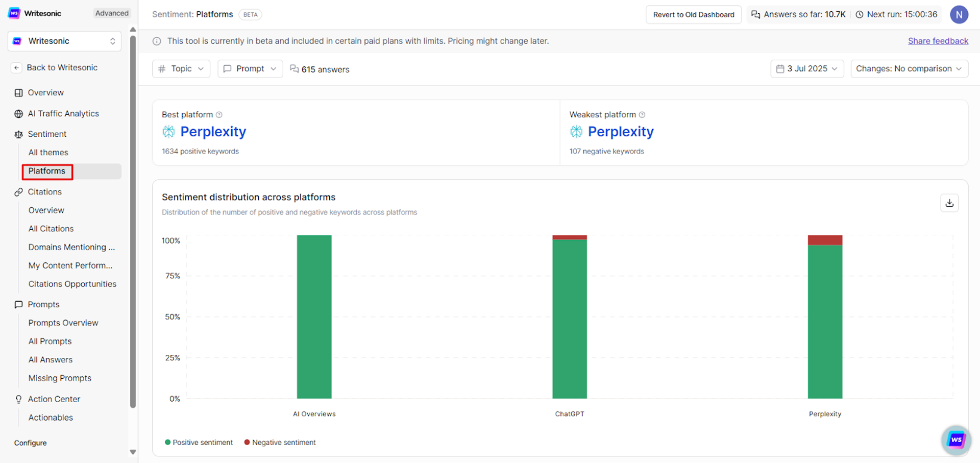Open Overview in the sidebar
Screen dimensions: 980x463
point(45,92)
